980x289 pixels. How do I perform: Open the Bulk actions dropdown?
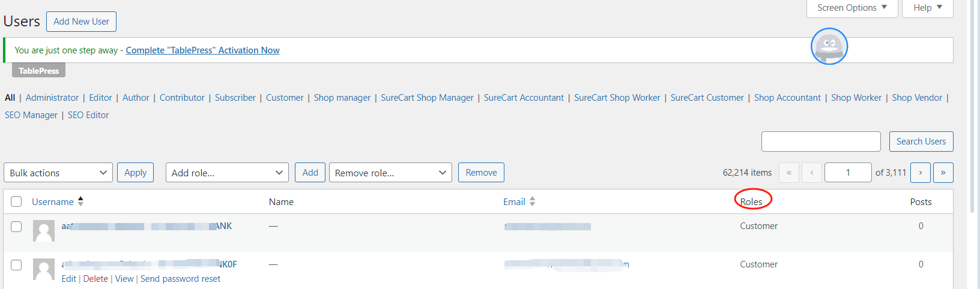coord(58,173)
